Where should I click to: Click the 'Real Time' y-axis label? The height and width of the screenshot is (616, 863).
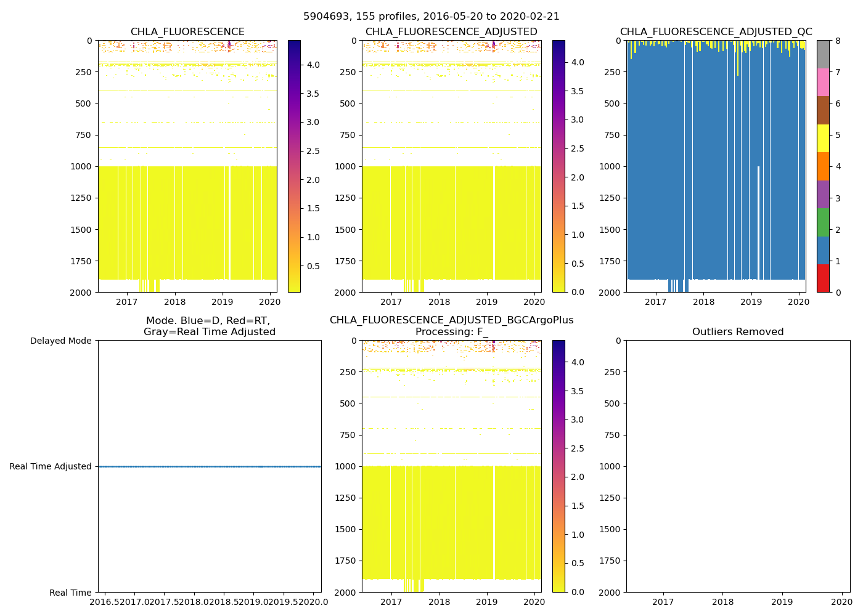tap(70, 593)
